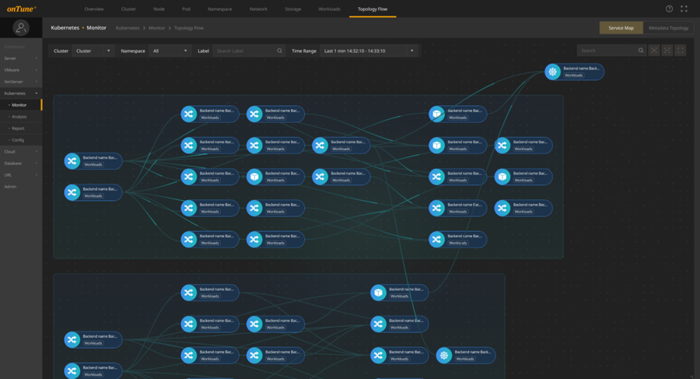Click the Service Map button
The image size is (700, 379).
621,28
